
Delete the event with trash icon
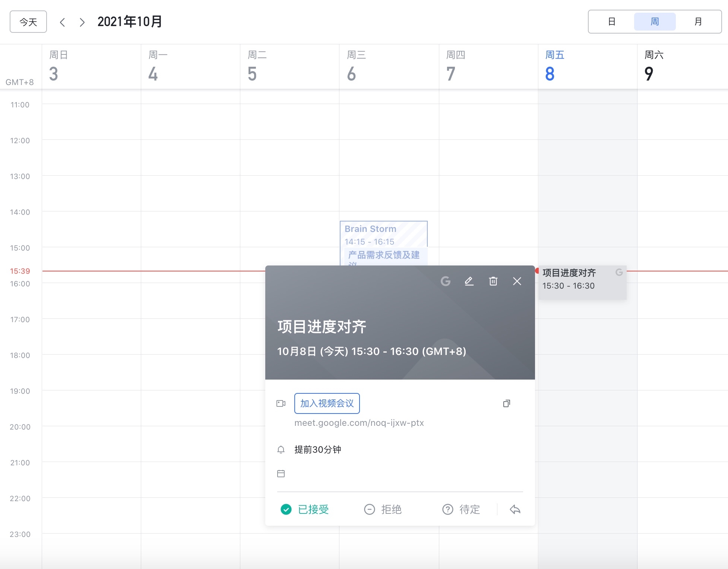[493, 281]
